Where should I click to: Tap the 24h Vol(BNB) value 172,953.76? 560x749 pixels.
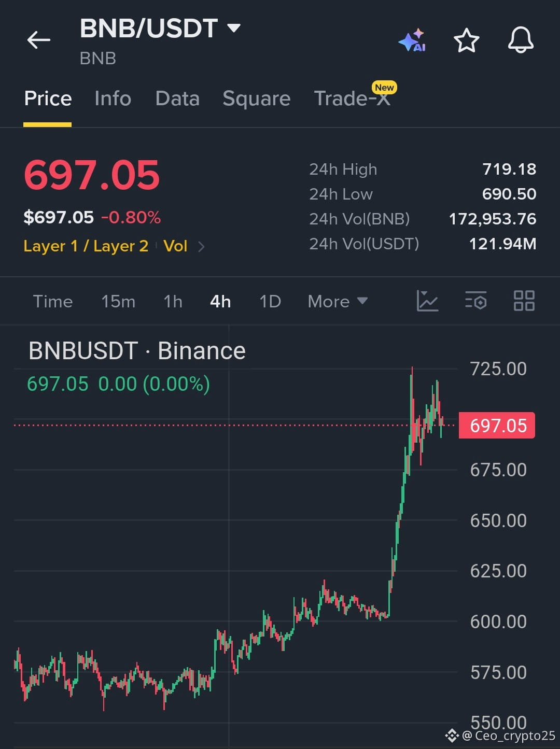pos(493,219)
